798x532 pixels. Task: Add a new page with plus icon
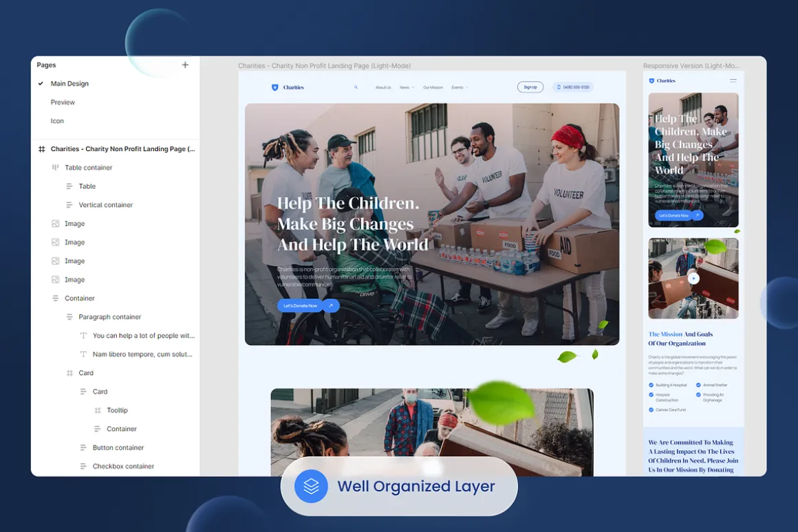pyautogui.click(x=185, y=65)
